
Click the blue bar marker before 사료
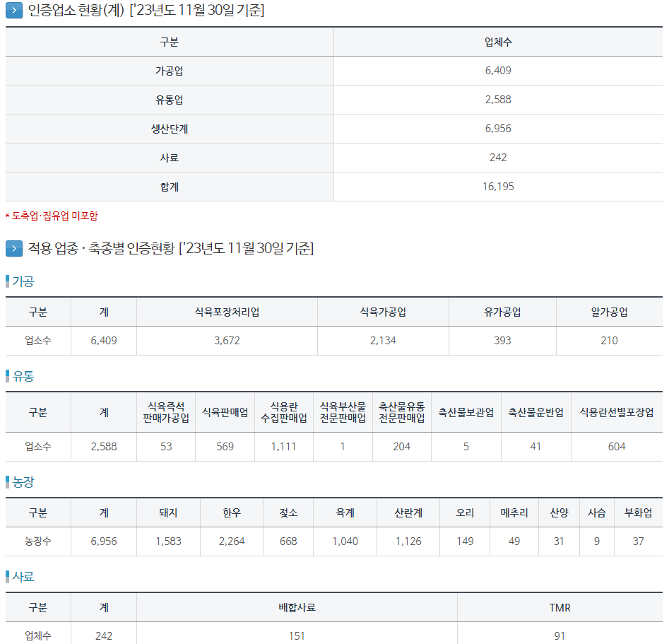[8, 577]
